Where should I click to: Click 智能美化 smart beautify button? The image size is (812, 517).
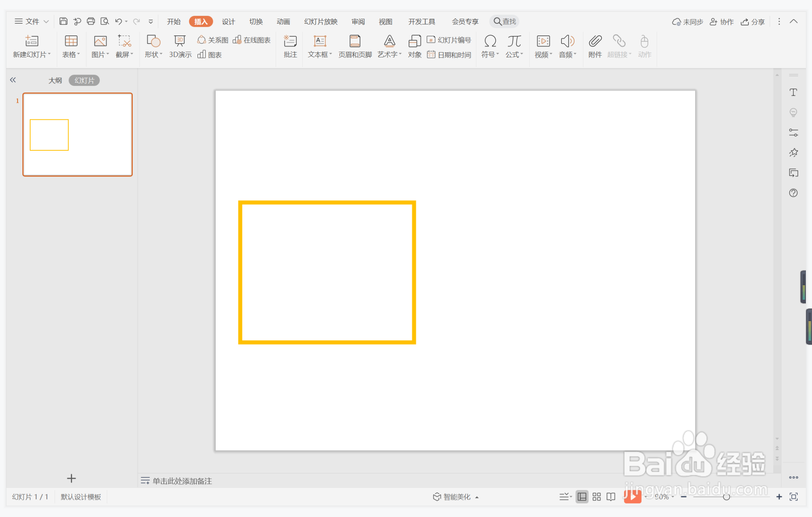(456, 497)
